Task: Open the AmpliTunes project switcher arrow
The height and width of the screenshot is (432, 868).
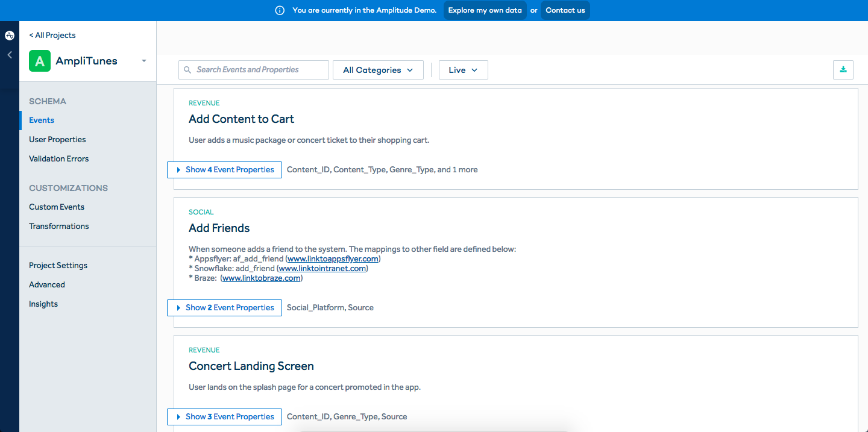Action: point(144,61)
